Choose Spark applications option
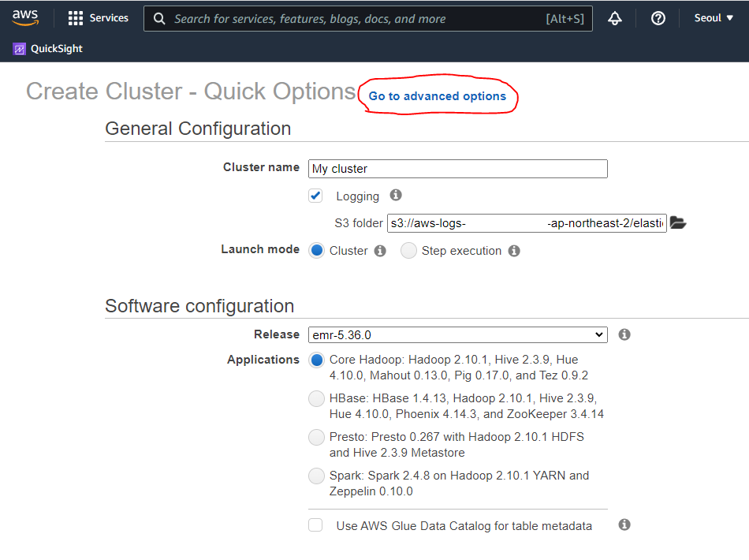The width and height of the screenshot is (749, 560). click(316, 476)
